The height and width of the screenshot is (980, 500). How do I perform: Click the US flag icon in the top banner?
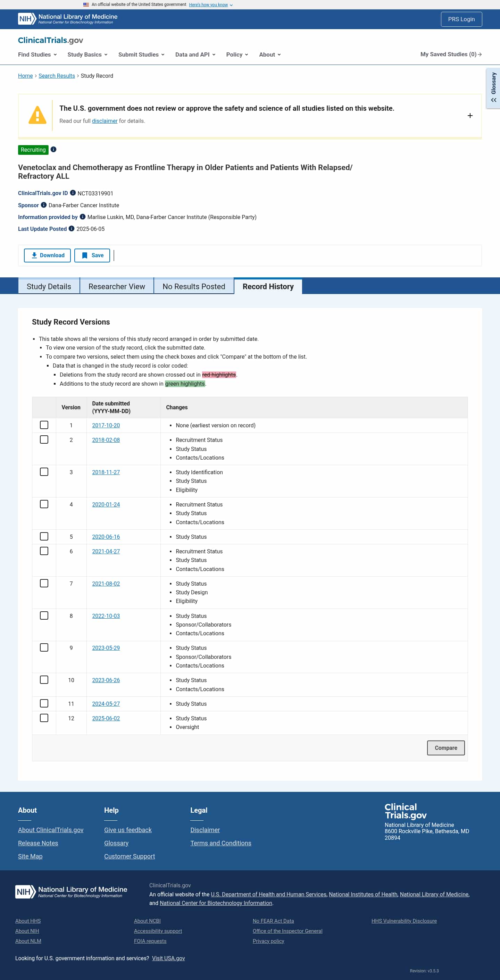86,5
